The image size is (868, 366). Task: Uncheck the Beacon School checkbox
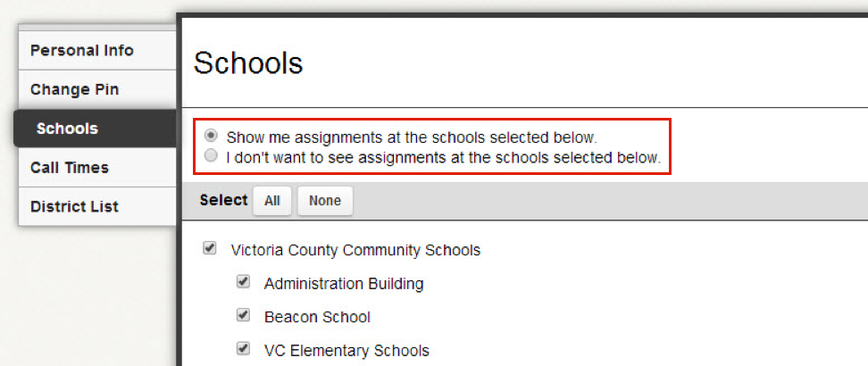[243, 315]
